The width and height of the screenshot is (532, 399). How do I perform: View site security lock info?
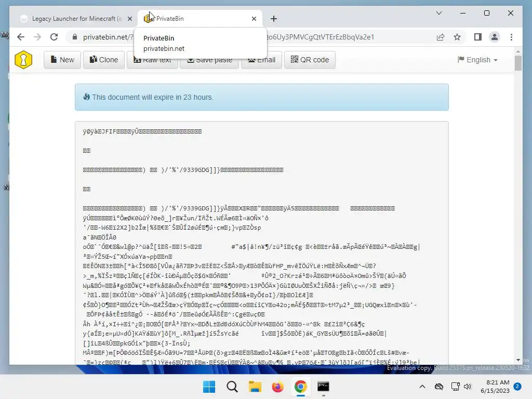(x=75, y=37)
